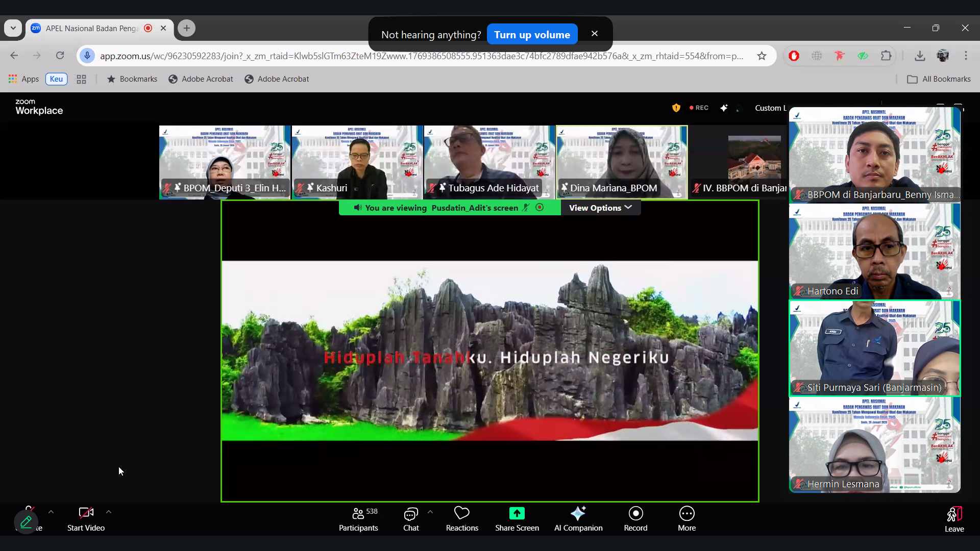Open the Bookmarks folder in the bookmarks bar
The width and height of the screenshot is (980, 551).
pos(132,79)
